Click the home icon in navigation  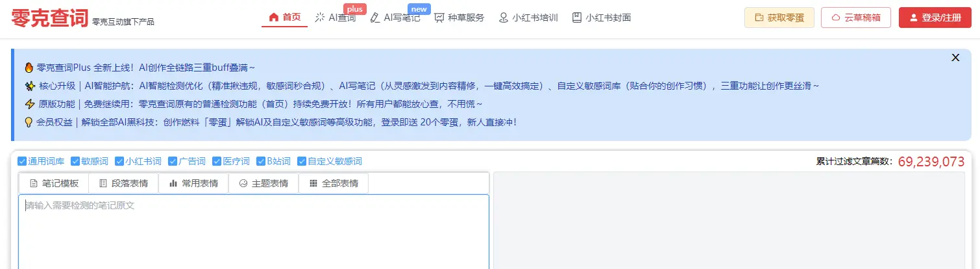coord(273,18)
